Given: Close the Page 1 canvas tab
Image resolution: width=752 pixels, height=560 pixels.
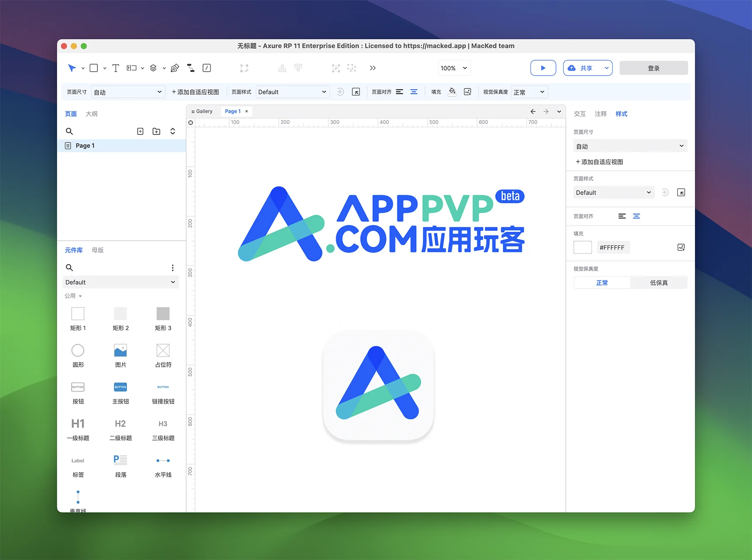Looking at the screenshot, I should pos(246,111).
